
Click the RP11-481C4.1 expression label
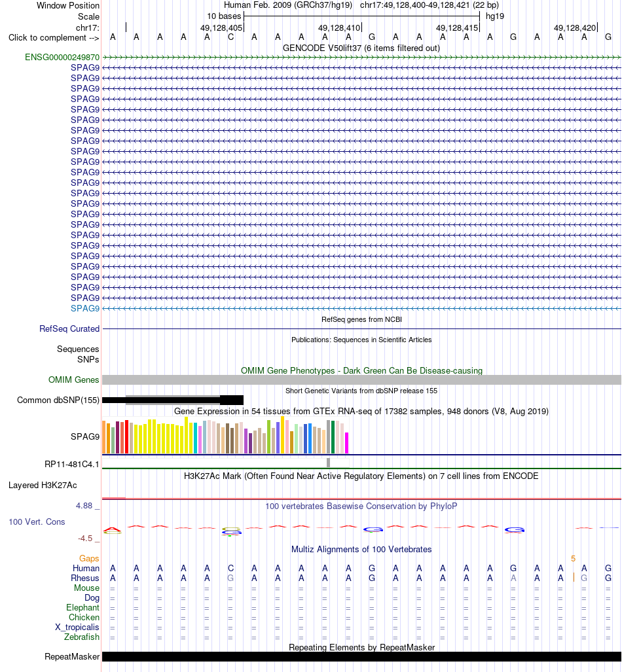pos(72,464)
